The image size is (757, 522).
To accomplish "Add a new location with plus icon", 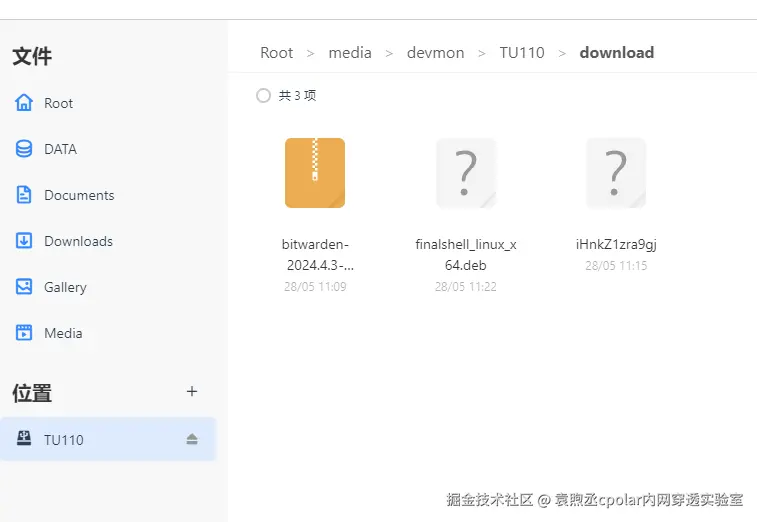I will 192,391.
